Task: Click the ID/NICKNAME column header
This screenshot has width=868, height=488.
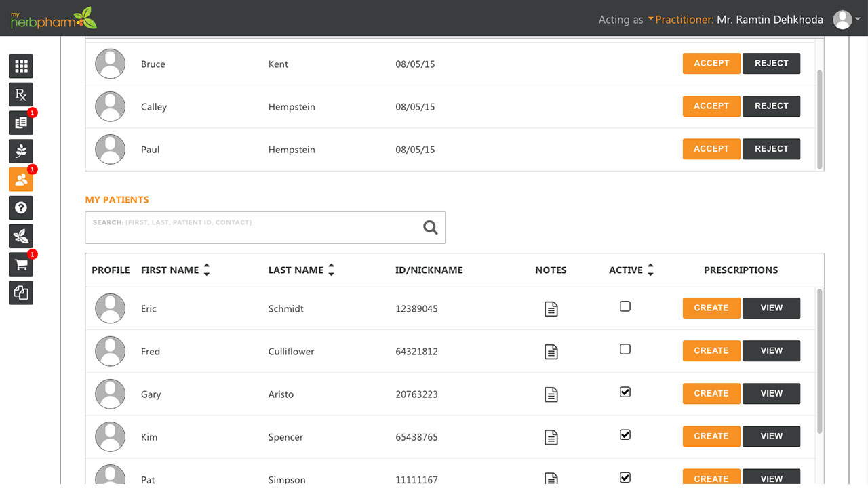Action: pyautogui.click(x=429, y=270)
